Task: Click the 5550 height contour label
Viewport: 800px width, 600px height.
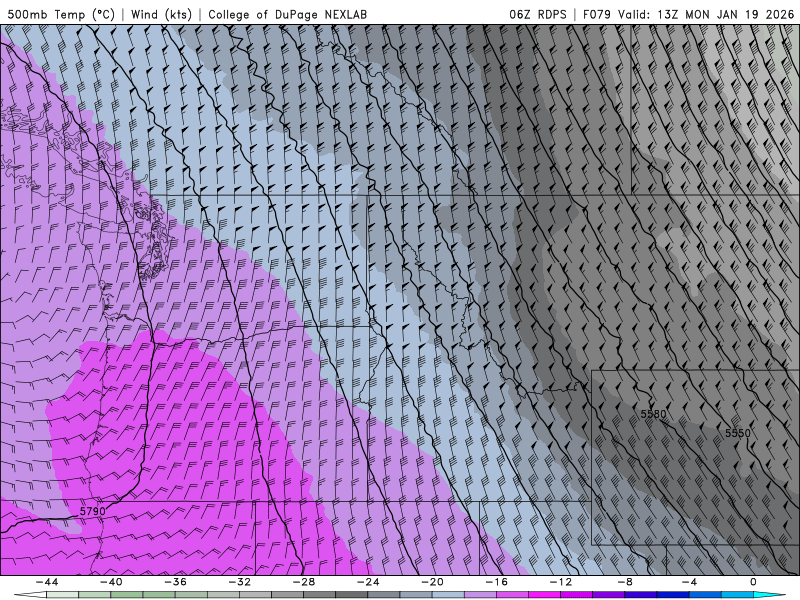Action: click(x=738, y=433)
